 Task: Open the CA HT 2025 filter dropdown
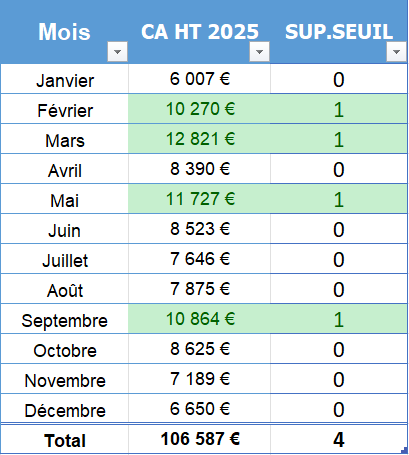point(259,52)
